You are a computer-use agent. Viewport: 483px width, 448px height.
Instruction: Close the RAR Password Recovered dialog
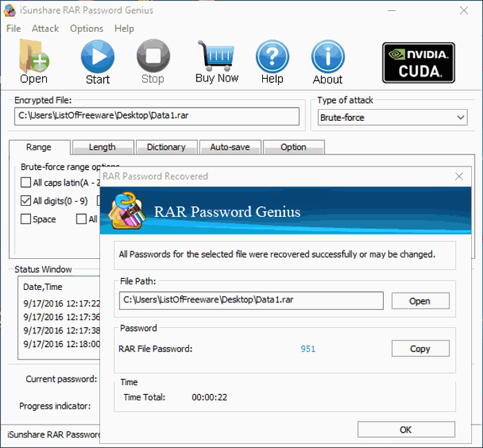click(459, 176)
